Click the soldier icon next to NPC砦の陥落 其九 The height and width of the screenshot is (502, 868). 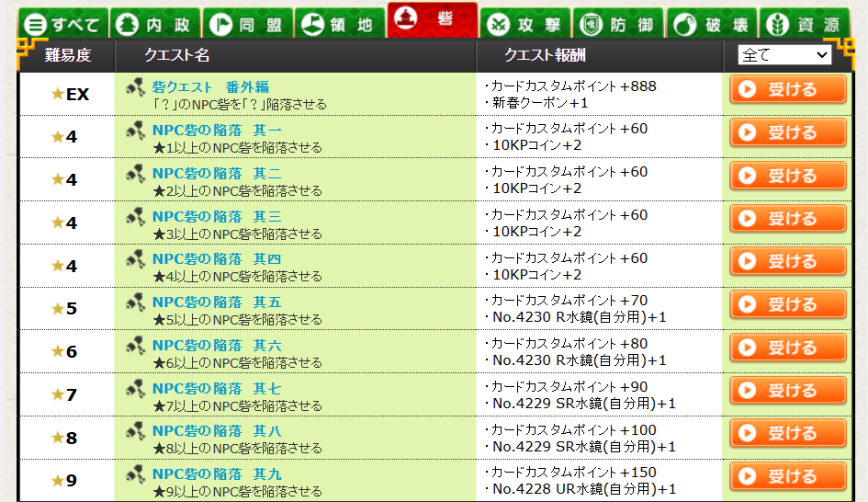coord(136,474)
